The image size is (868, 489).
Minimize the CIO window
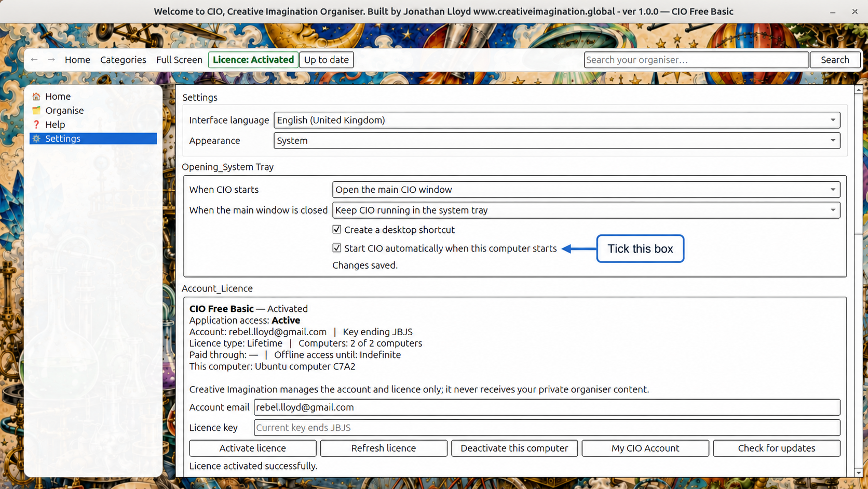pyautogui.click(x=833, y=11)
